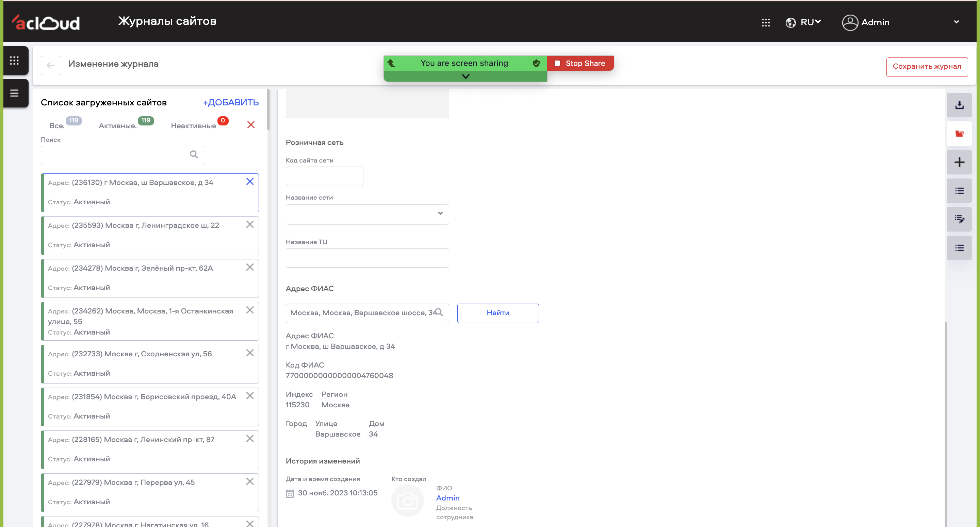
Task: Click the edit-list pencil icon
Action: tap(959, 219)
